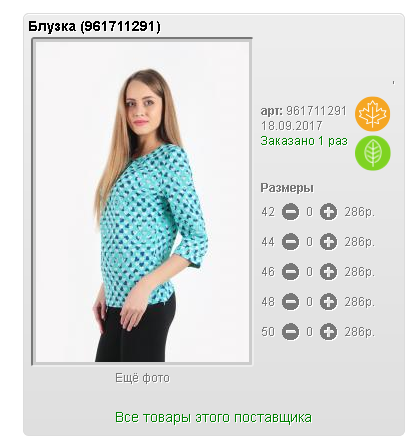Click the Заказано 1 раз text
Image resolution: width=411 pixels, height=441 pixels.
[304, 141]
